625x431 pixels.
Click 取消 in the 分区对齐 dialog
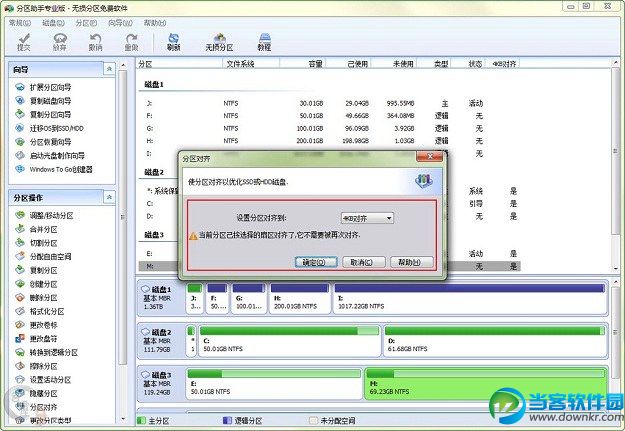(364, 262)
